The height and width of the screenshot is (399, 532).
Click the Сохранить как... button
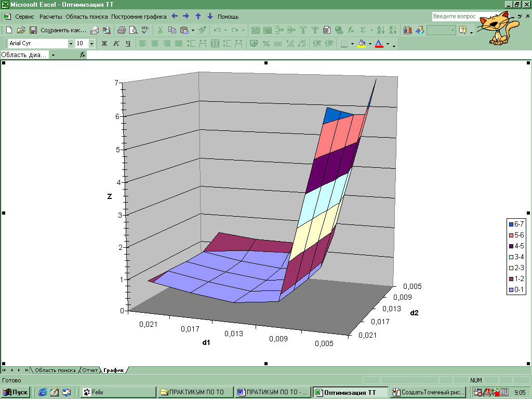click(x=63, y=30)
